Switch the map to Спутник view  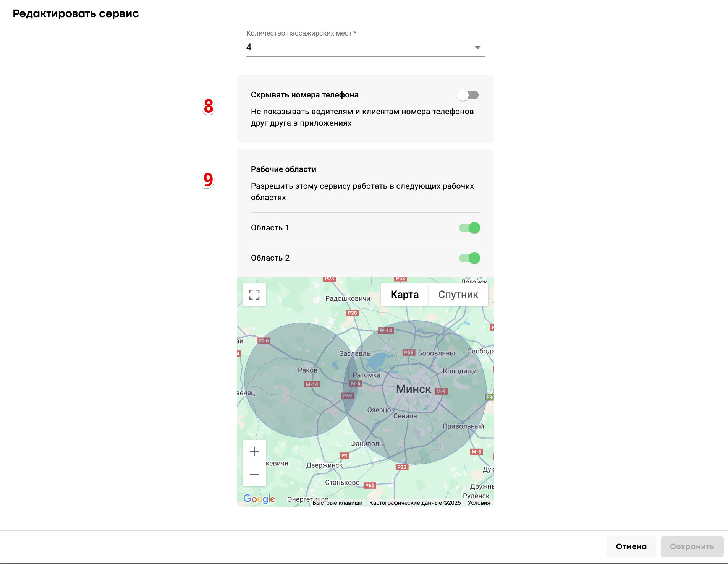click(458, 295)
